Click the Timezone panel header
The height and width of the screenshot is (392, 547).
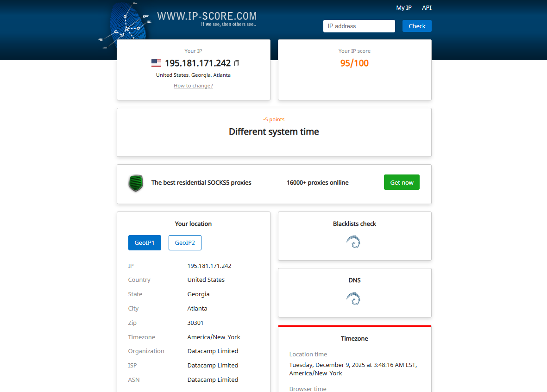pos(354,338)
